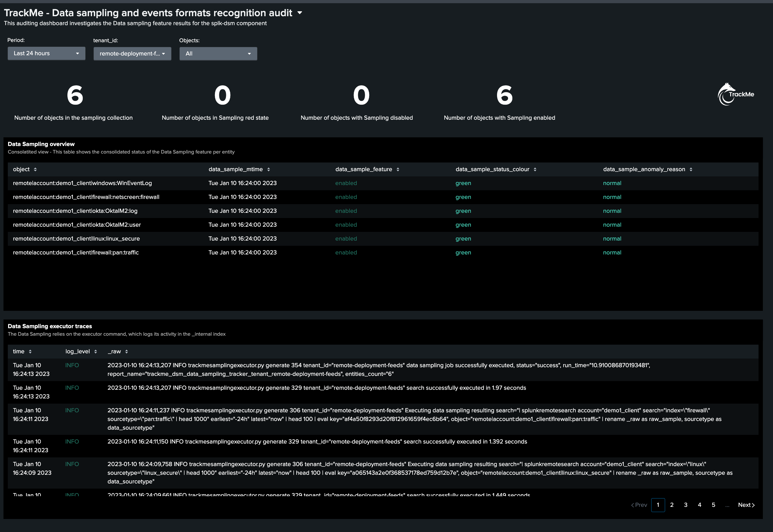Select the firewall:pan:traffic object row
Image resolution: width=773 pixels, height=532 pixels.
click(383, 253)
